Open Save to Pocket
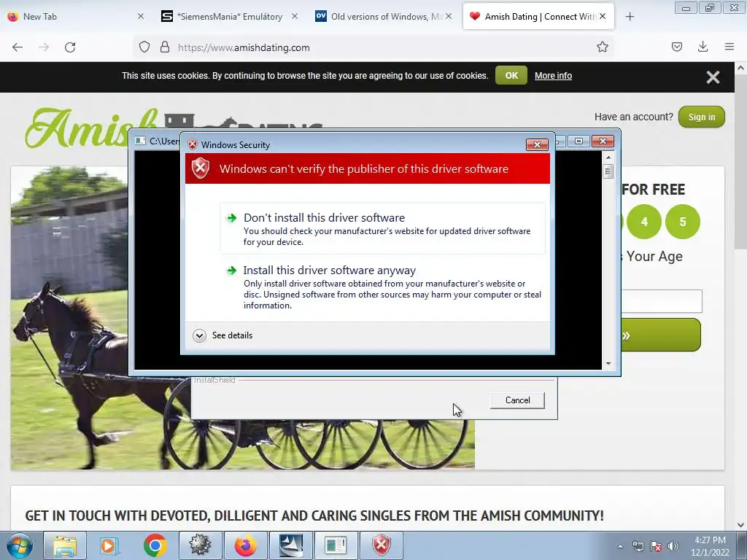Image resolution: width=747 pixels, height=560 pixels. coord(676,47)
